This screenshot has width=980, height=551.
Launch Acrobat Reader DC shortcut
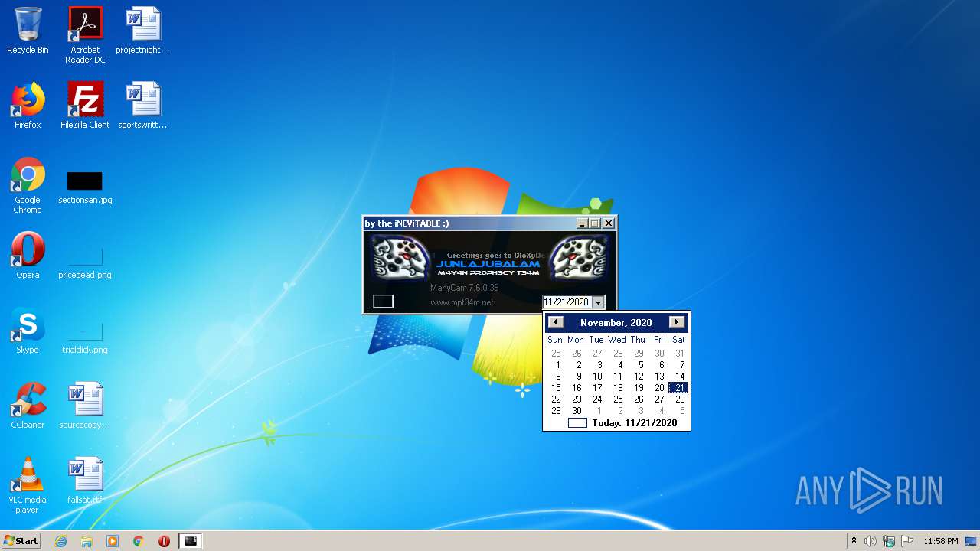coord(85,35)
